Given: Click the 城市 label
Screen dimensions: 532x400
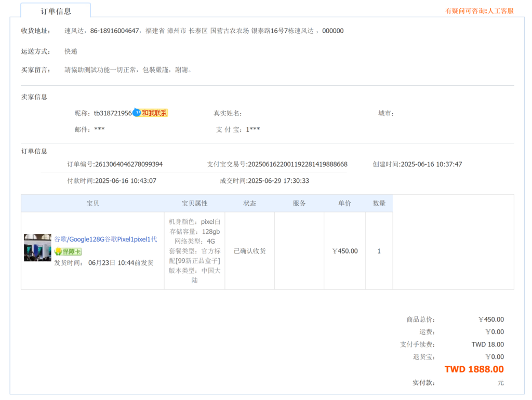Looking at the screenshot, I should click(x=386, y=113).
